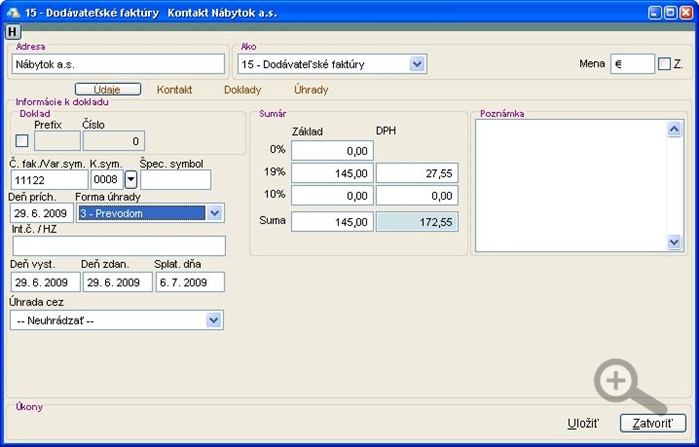Screen dimensions: 699x447
Task: Maximize the invoice window
Action: 670,12
